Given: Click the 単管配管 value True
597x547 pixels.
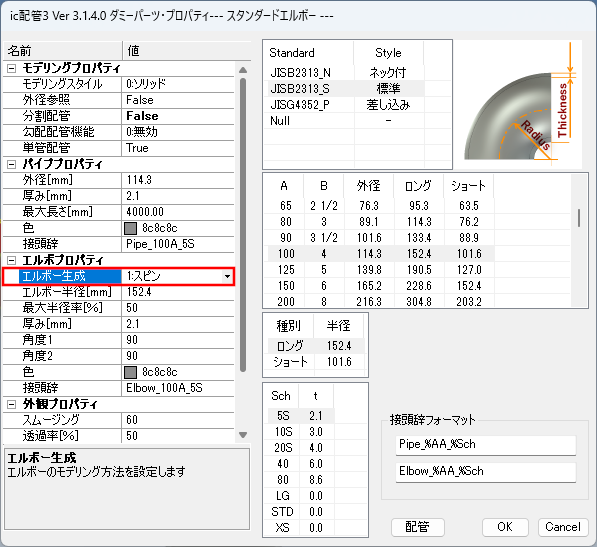Looking at the screenshot, I should click(x=178, y=148).
